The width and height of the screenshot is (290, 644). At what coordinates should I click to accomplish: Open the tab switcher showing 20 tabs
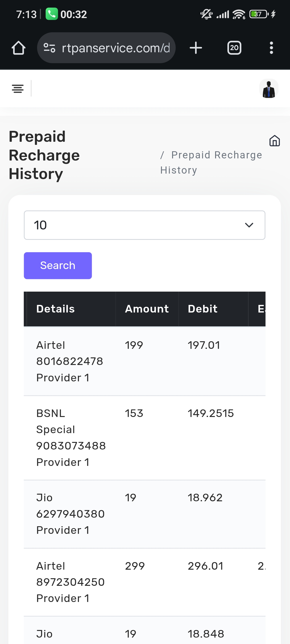click(x=234, y=48)
